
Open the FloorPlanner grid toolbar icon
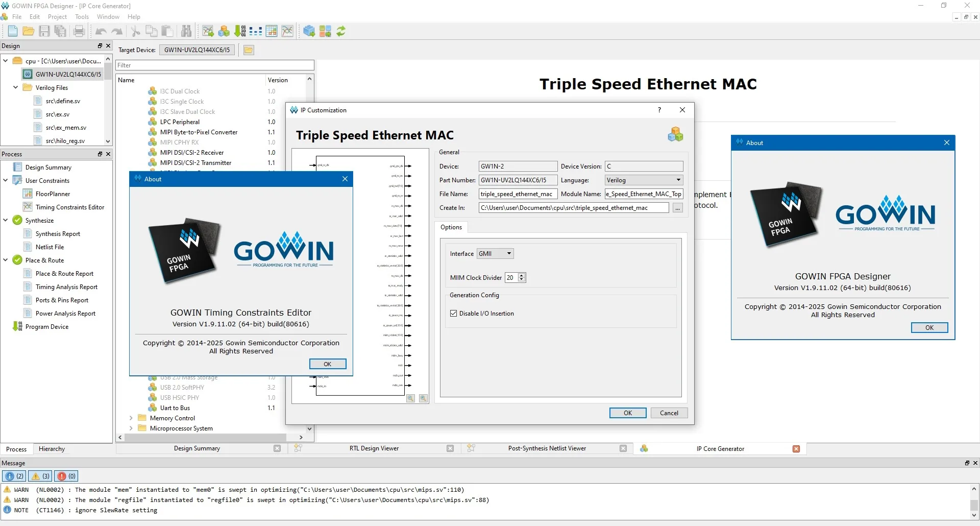(272, 31)
